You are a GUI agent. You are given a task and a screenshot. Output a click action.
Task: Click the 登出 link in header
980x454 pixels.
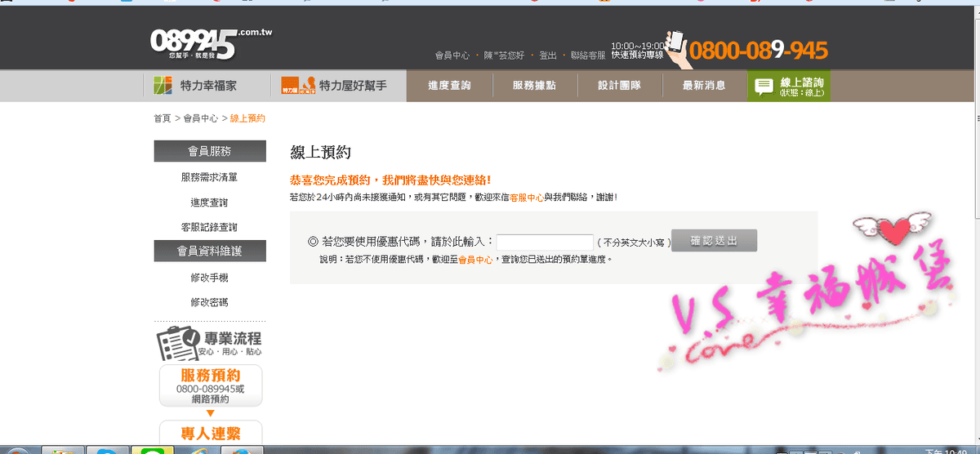(x=548, y=56)
